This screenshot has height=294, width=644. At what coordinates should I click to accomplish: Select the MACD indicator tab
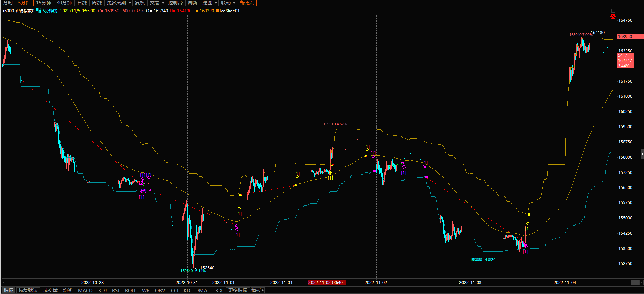(x=85, y=290)
